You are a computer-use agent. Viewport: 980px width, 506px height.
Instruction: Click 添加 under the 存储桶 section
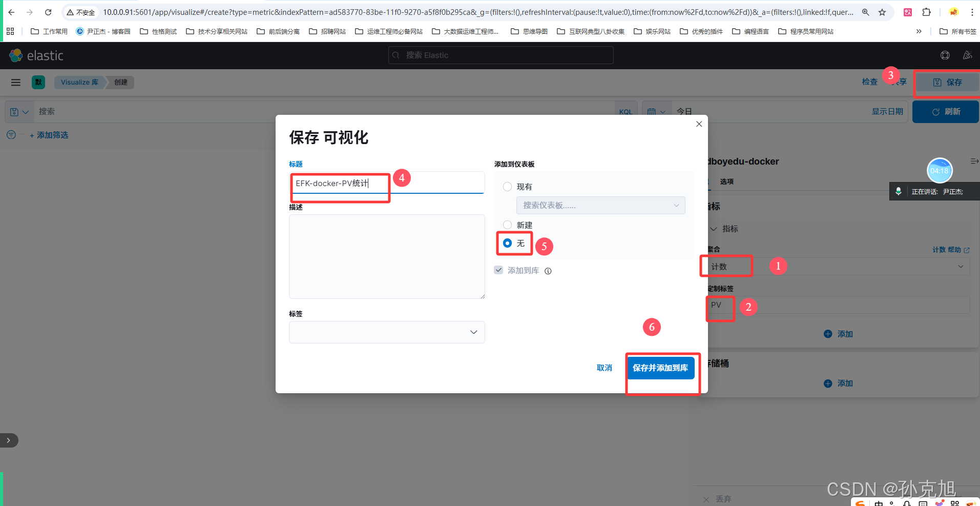point(839,383)
